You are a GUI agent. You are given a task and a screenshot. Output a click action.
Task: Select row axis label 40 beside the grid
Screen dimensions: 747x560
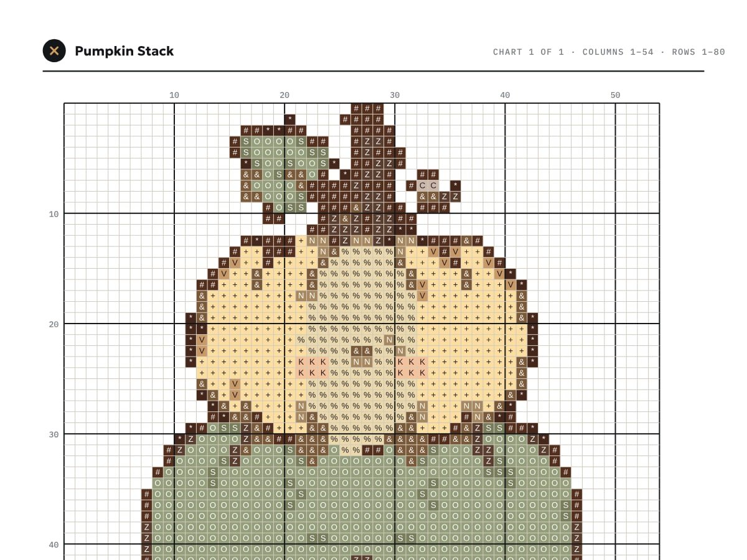click(x=54, y=544)
